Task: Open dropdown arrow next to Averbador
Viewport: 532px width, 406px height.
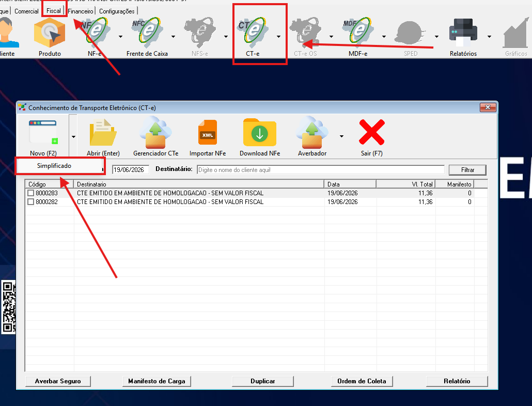Action: point(341,136)
